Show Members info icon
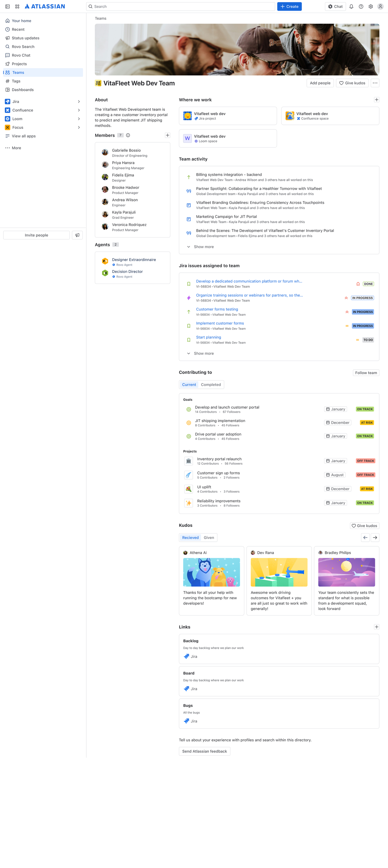 point(128,135)
